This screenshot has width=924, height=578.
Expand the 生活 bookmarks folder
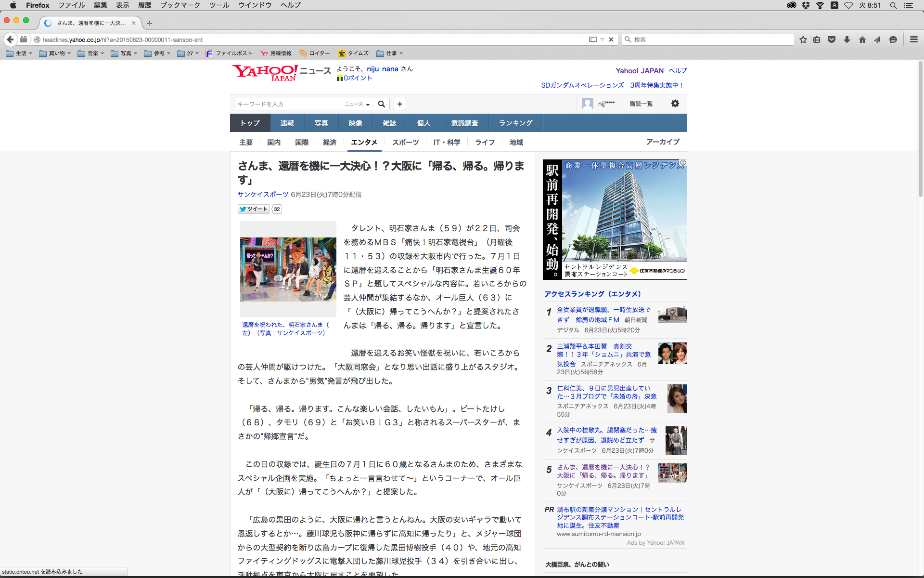19,53
